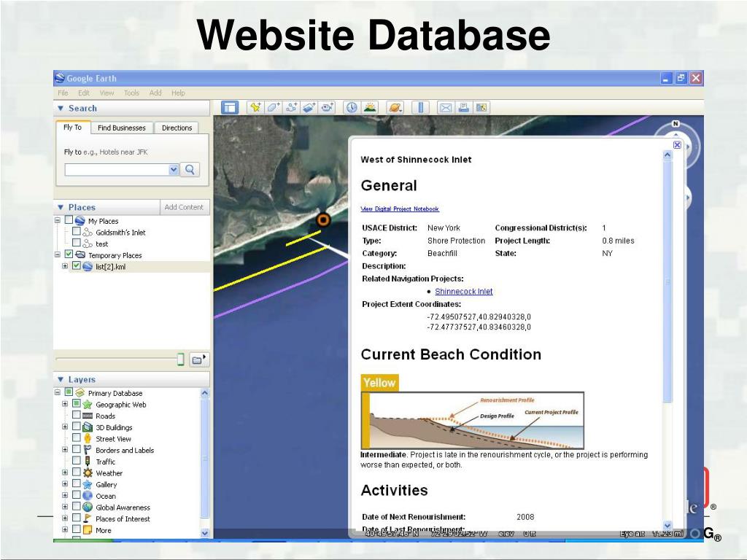Click the folder icon beside places slider
This screenshot has width=747, height=560.
click(x=199, y=359)
